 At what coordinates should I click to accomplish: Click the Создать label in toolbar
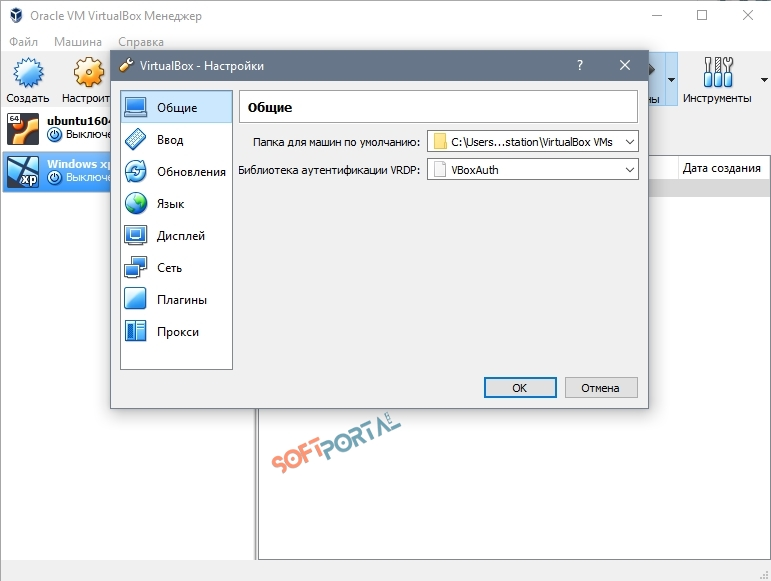pos(28,98)
